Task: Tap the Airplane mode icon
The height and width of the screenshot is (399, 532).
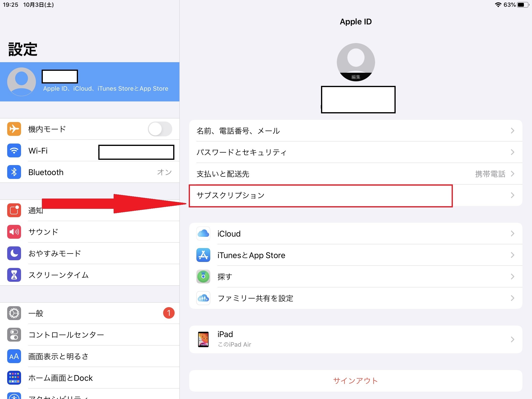Action: click(14, 129)
